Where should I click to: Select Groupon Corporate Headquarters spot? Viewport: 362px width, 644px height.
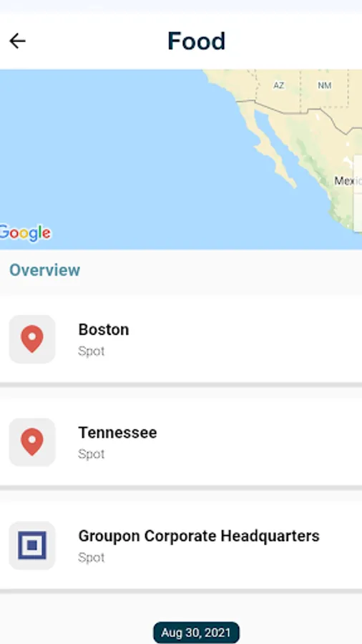point(181,545)
